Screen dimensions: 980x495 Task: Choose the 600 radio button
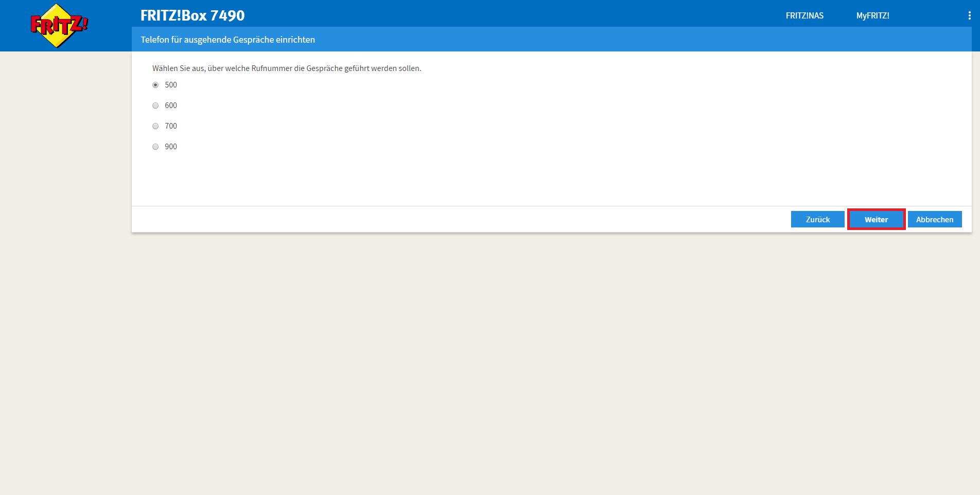point(155,105)
